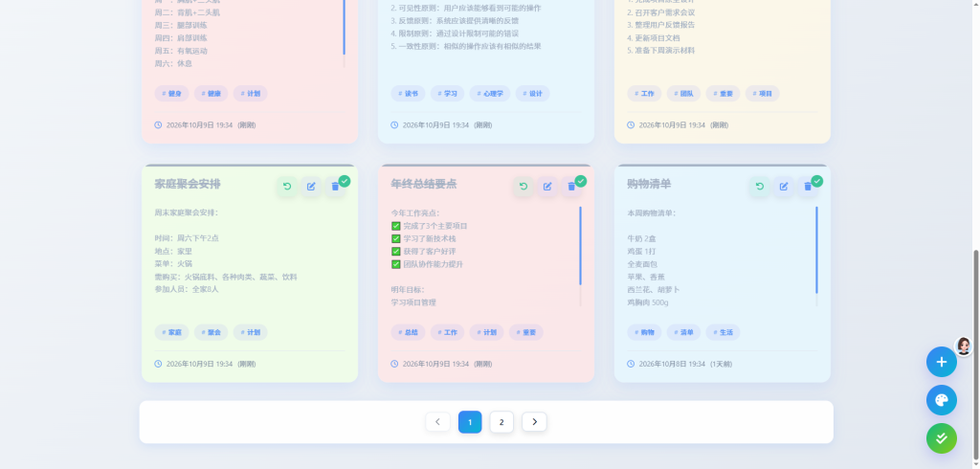
Task: Click the 家庭 tag
Action: (172, 332)
